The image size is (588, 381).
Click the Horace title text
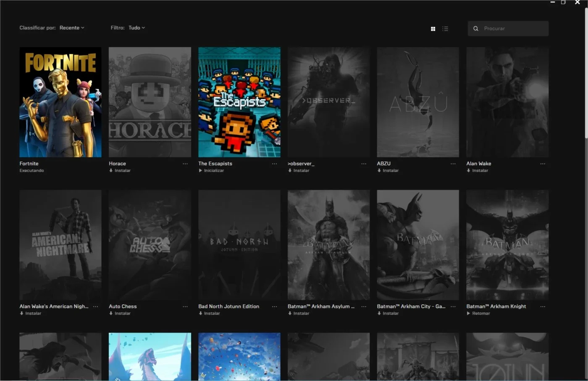click(x=117, y=164)
